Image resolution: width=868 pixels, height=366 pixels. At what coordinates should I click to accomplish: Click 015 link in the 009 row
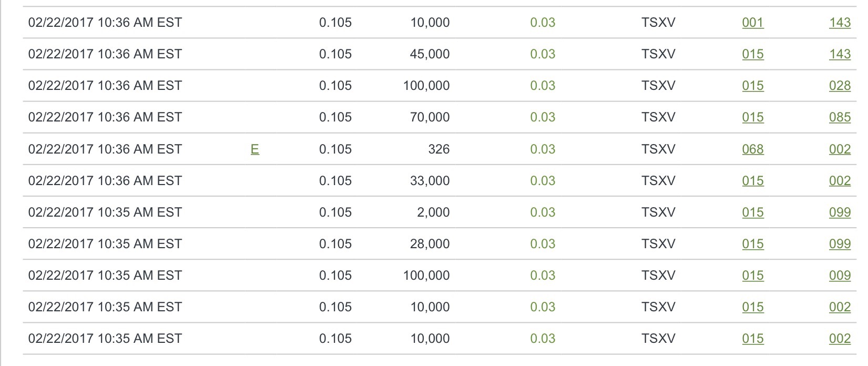(x=752, y=276)
